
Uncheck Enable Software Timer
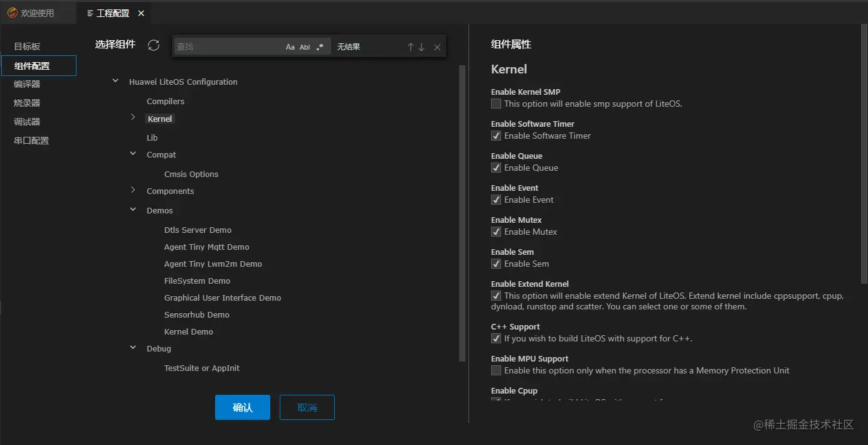[496, 136]
